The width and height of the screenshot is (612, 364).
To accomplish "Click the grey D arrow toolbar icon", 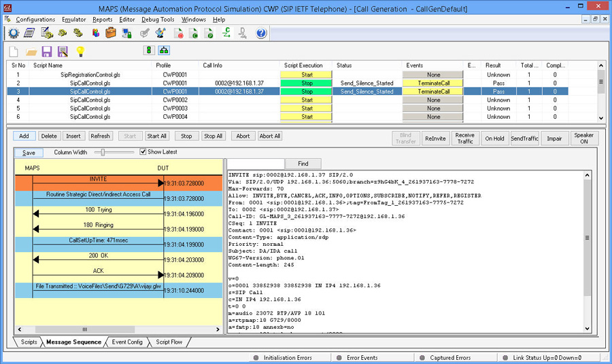I will 242,33.
